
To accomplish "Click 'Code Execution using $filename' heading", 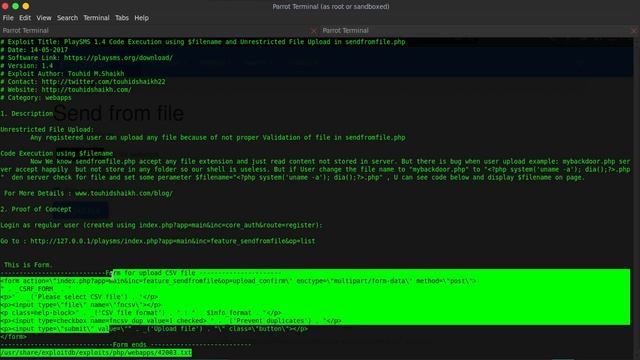I will pyautogui.click(x=57, y=153).
